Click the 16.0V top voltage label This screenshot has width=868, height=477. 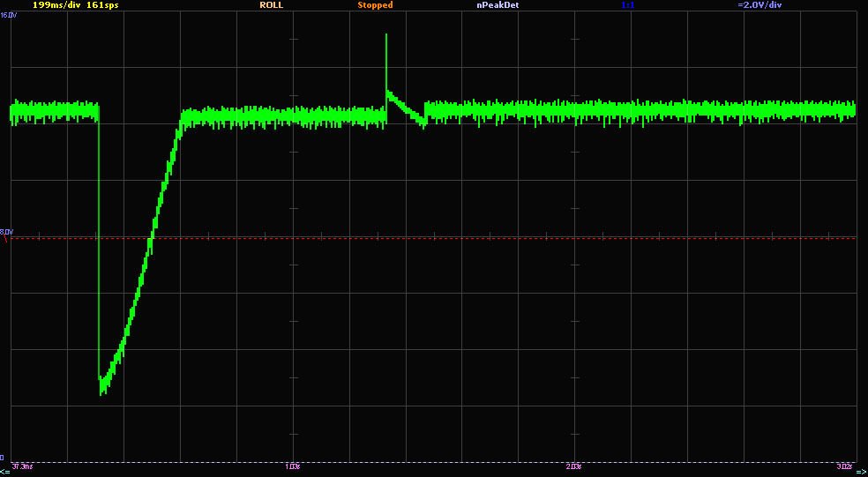[x=9, y=16]
